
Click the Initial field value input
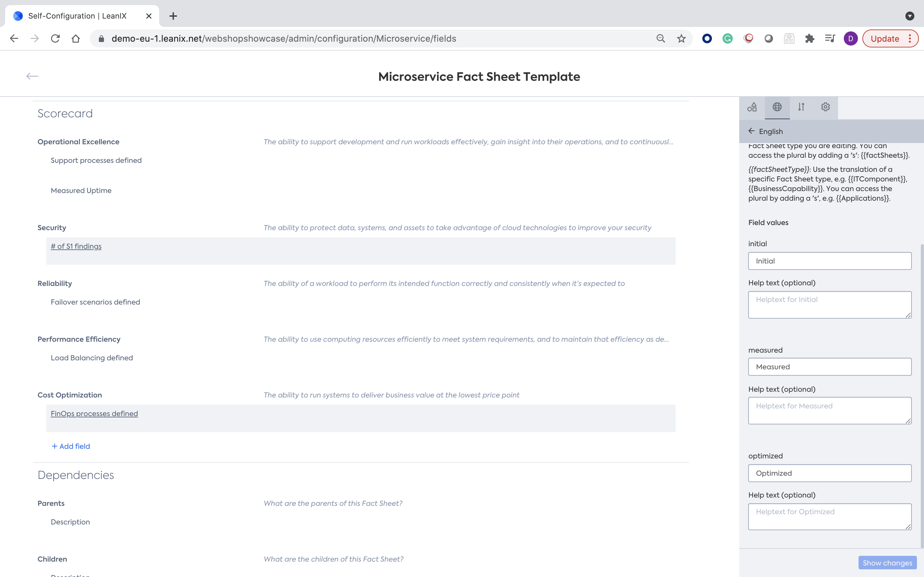click(829, 261)
